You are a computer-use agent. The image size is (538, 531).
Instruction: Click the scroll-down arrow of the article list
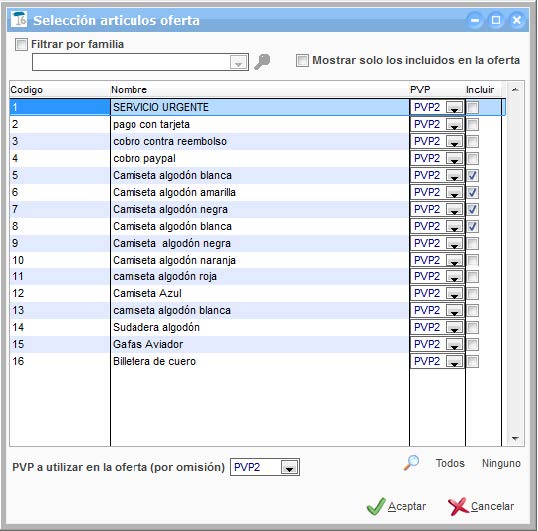tap(515, 438)
